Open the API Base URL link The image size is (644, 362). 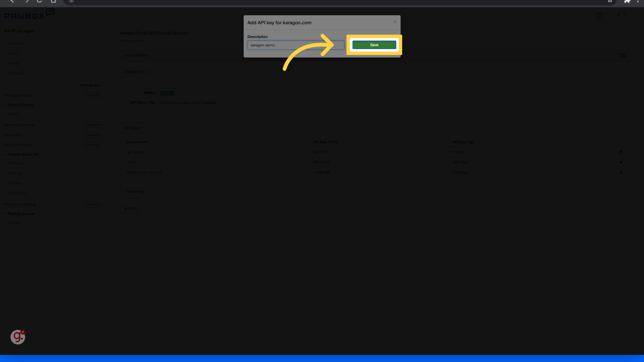[x=189, y=103]
